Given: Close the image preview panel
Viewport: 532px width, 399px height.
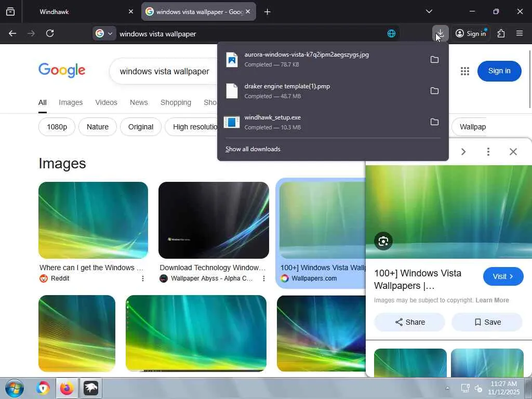Looking at the screenshot, I should click(513, 151).
